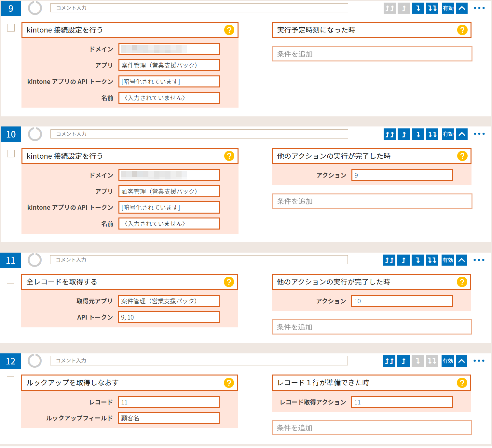492x448 pixels.
Task: Click 条件を追加 under row 12
Action: tap(372, 428)
